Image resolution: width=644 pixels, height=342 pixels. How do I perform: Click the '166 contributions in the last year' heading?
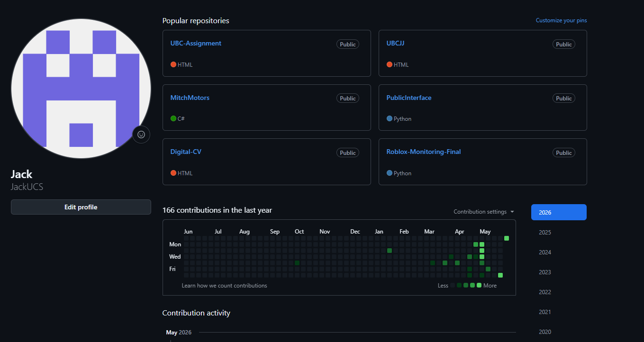[217, 210]
